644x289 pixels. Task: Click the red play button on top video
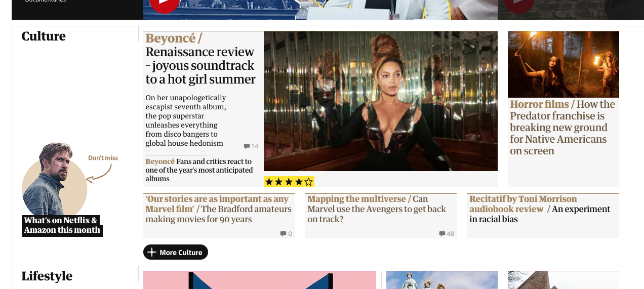coord(164,5)
